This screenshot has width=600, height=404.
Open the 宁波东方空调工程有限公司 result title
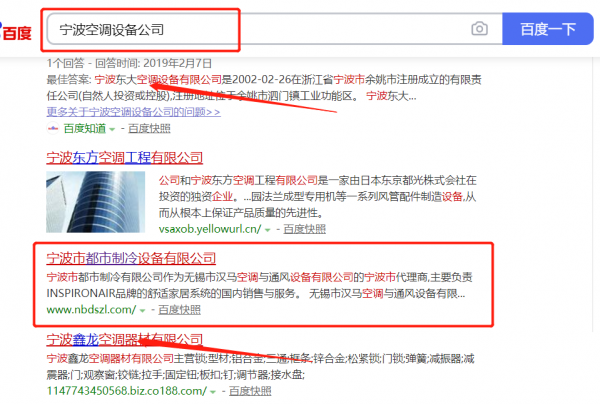pos(124,158)
